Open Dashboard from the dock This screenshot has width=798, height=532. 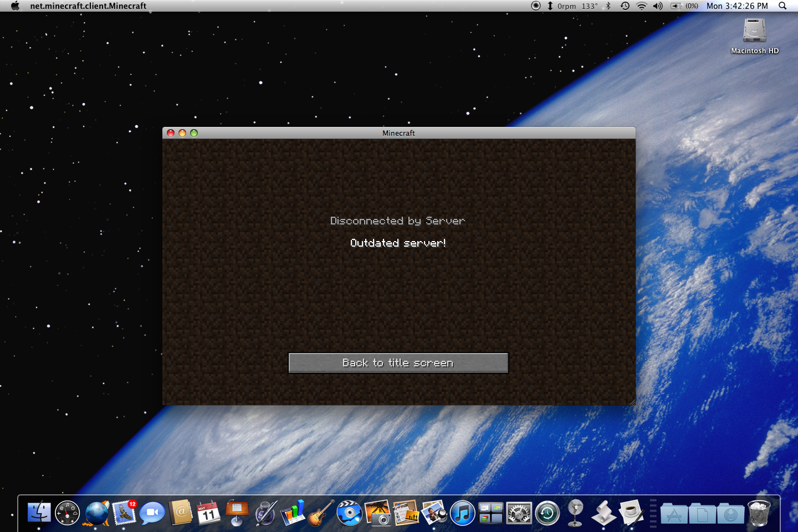coord(68,513)
